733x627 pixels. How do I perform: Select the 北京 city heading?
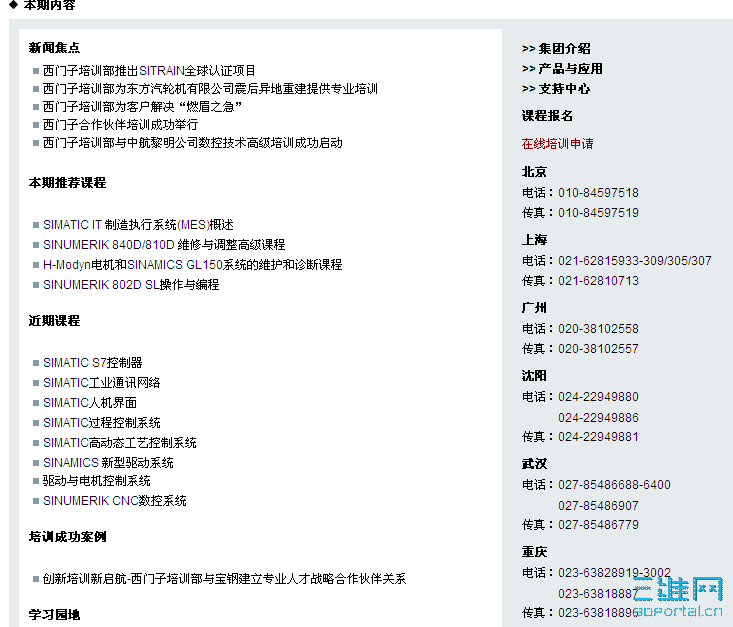534,172
